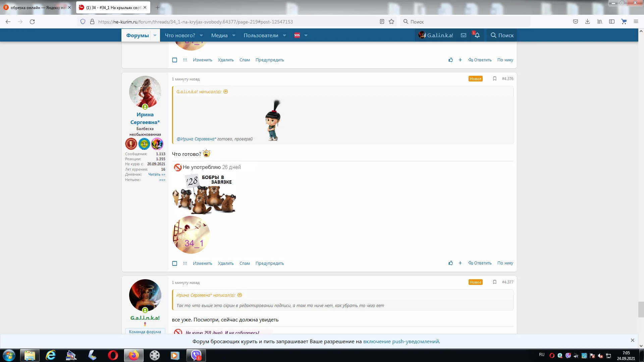Launch Opera from the taskbar
The height and width of the screenshot is (362, 644).
click(x=113, y=355)
